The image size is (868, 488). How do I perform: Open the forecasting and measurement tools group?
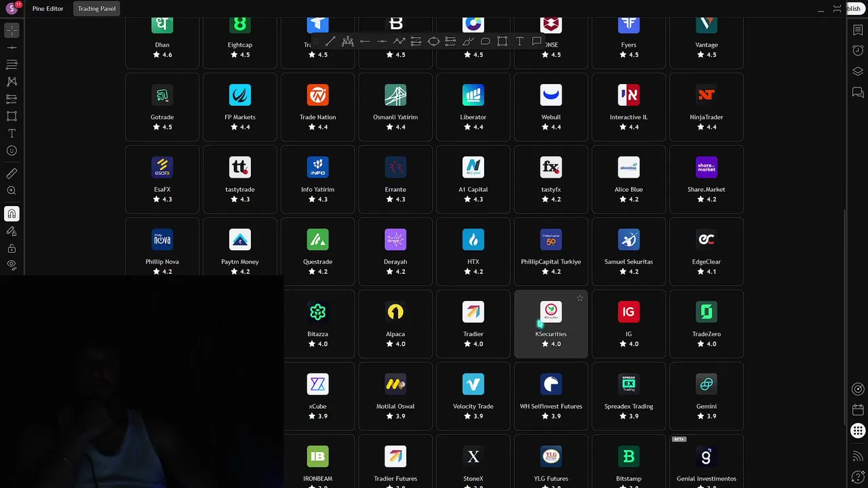12,99
